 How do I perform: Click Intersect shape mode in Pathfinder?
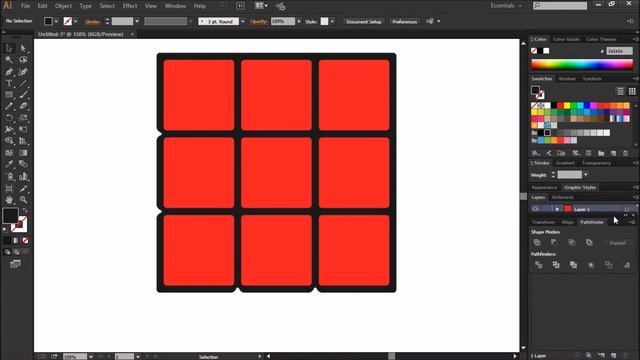[572, 242]
